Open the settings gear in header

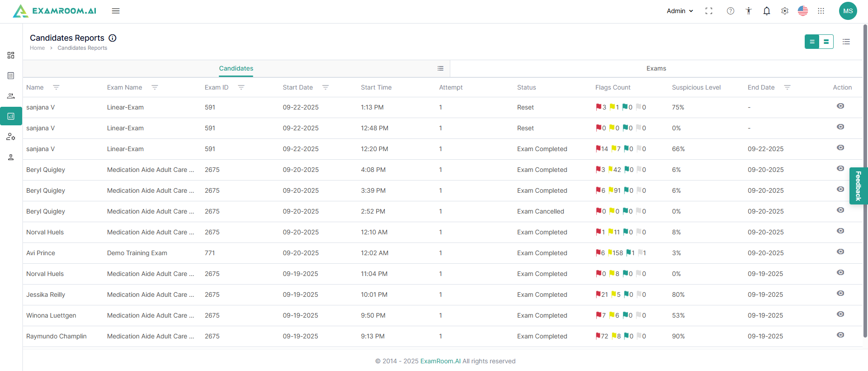[x=785, y=11]
